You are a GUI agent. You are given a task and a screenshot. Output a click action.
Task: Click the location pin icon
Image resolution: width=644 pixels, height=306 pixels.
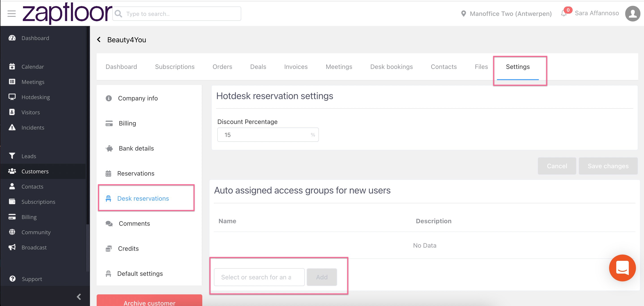click(x=463, y=13)
